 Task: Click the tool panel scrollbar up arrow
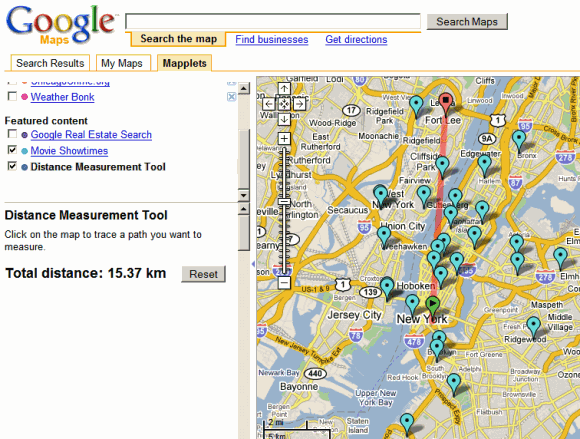tap(244, 209)
